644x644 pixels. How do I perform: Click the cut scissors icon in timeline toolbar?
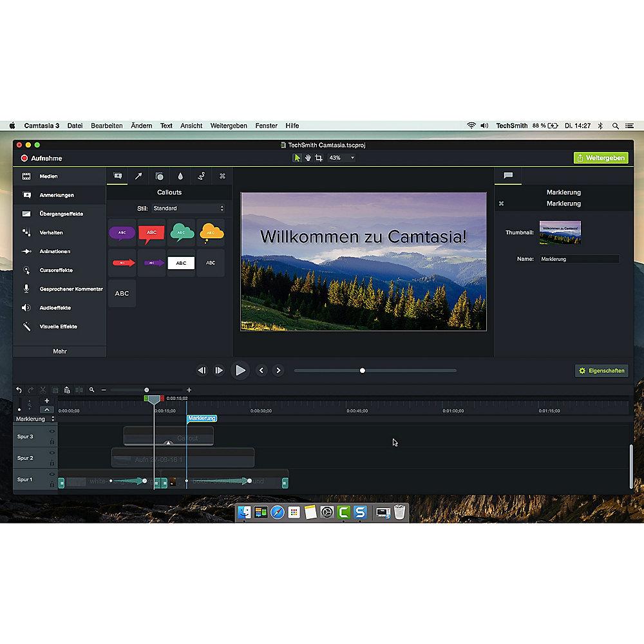pos(43,390)
